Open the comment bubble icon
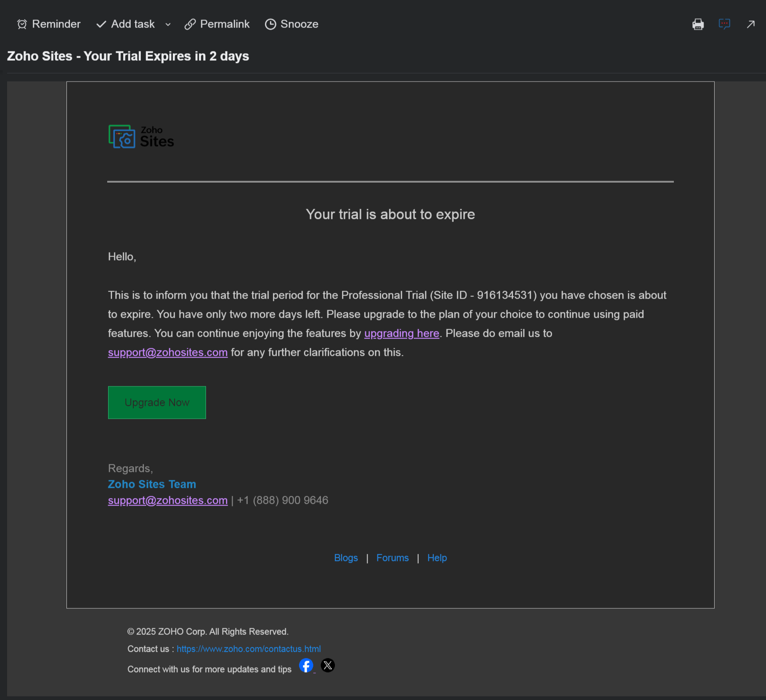This screenshot has height=700, width=766. pos(724,24)
